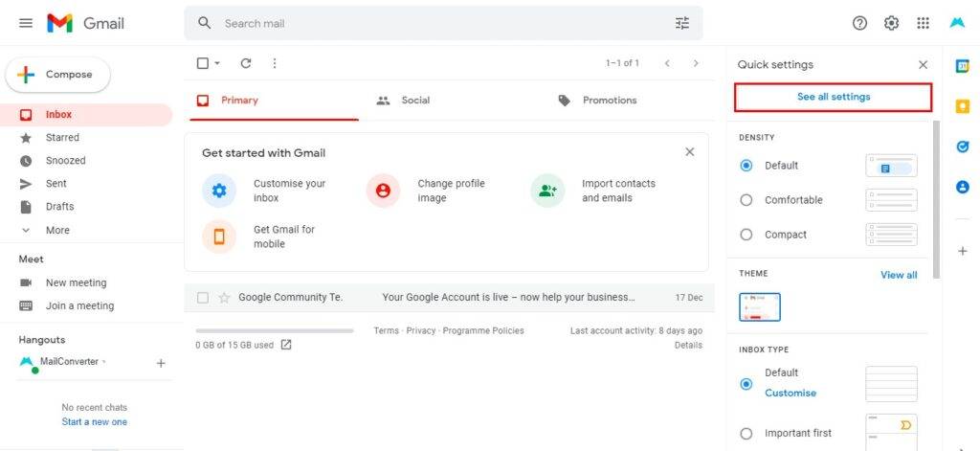
Task: Choose Important first inbox type
Action: click(746, 433)
